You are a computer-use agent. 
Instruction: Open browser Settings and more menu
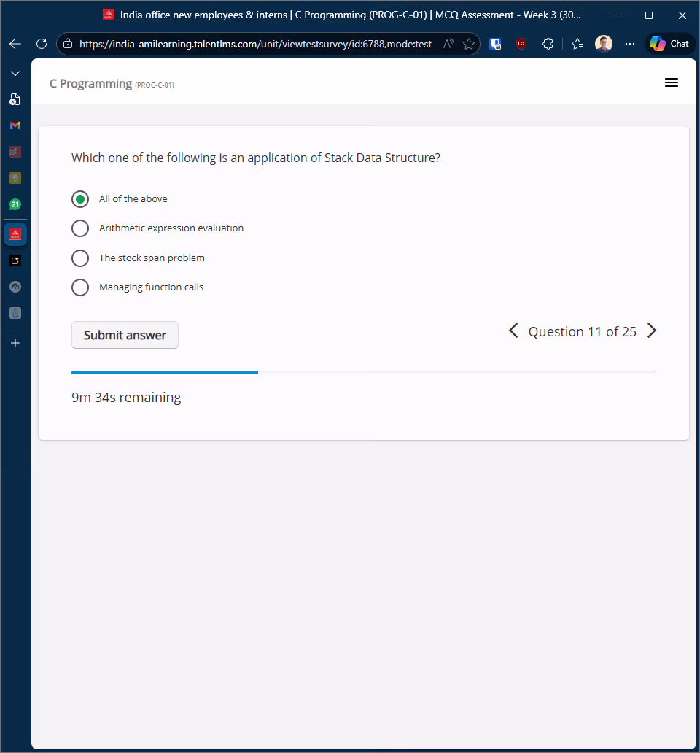click(630, 44)
